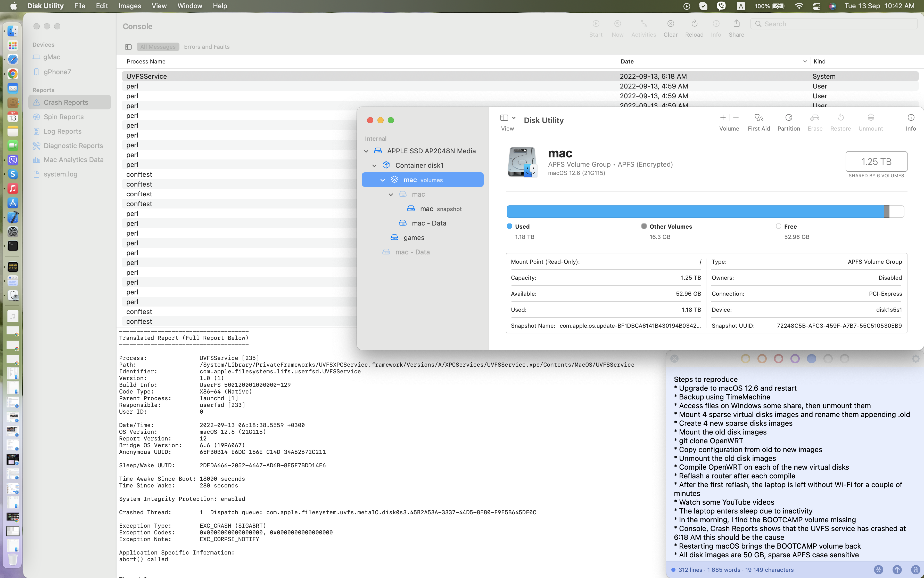Viewport: 924px width, 578px height.
Task: Click Date column sort chevron
Action: coord(805,62)
